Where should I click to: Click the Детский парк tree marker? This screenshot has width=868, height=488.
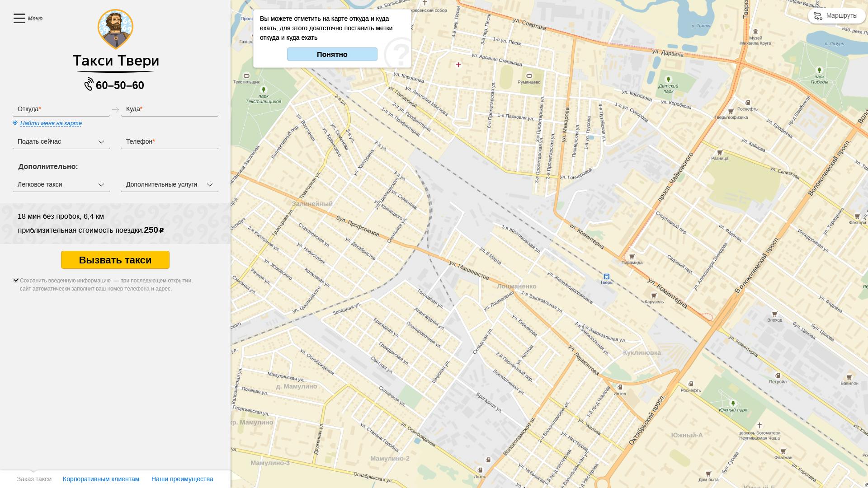pyautogui.click(x=668, y=80)
